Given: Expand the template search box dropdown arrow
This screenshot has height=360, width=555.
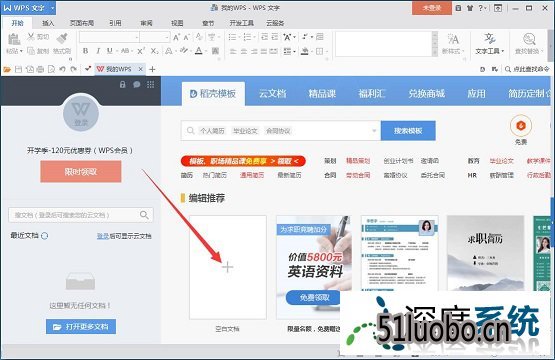Looking at the screenshot, I should tap(374, 131).
